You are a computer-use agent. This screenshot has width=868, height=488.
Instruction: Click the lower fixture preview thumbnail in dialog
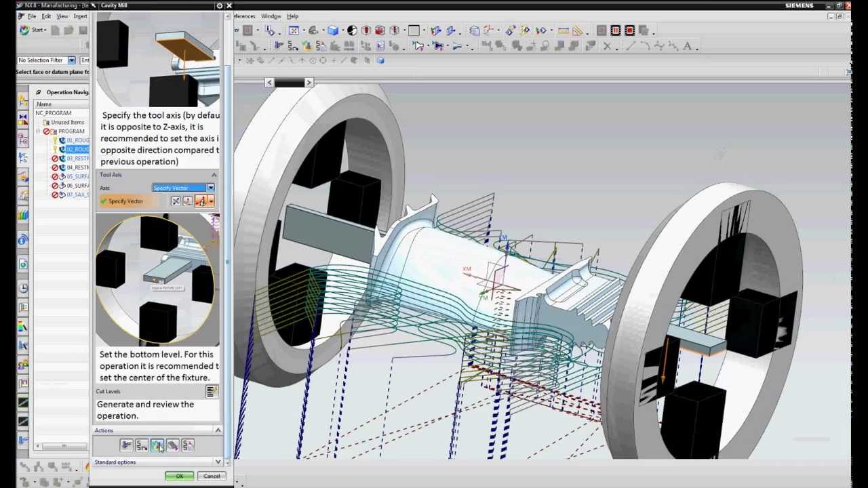point(157,279)
